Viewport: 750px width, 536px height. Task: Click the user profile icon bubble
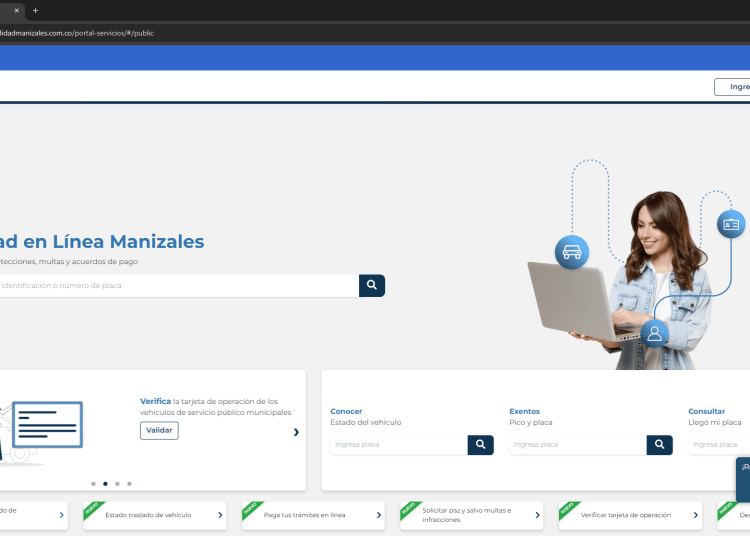pyautogui.click(x=654, y=334)
